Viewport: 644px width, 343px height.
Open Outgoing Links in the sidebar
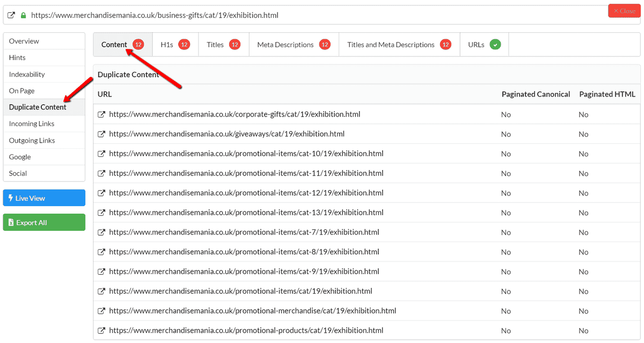click(44, 140)
